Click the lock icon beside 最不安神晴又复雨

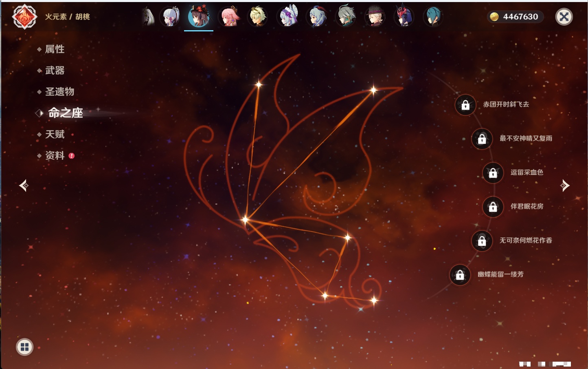[x=482, y=139]
